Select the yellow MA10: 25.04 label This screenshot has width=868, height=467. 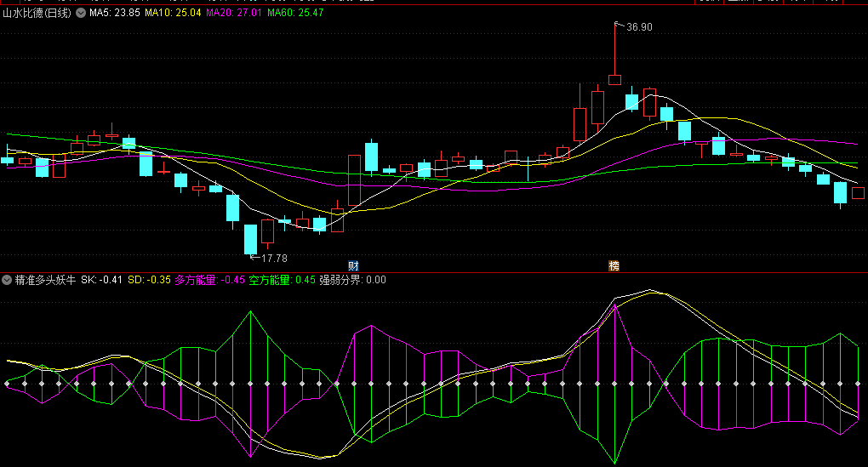[x=173, y=14]
